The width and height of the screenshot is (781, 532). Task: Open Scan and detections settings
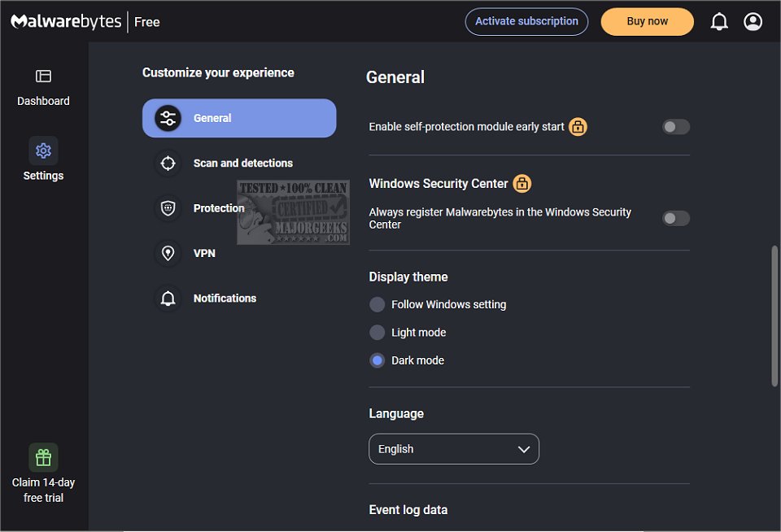(x=242, y=164)
